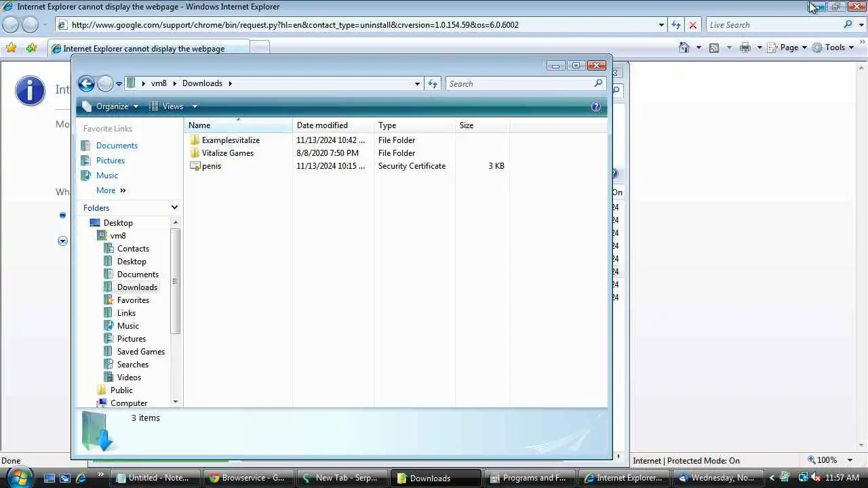Screen dimensions: 868x488
Task: Sort files by Name column header
Action: (x=239, y=125)
